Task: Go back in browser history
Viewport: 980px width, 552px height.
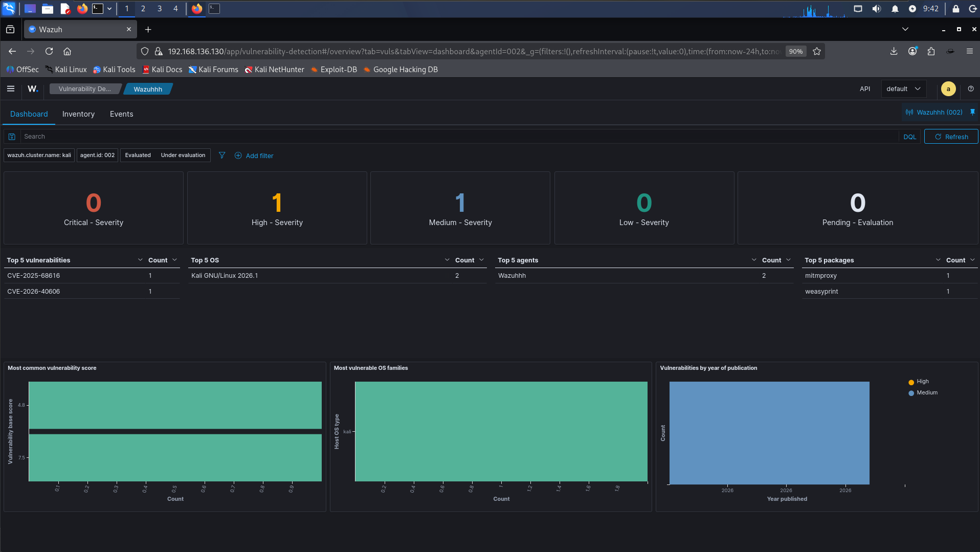Action: 12,51
